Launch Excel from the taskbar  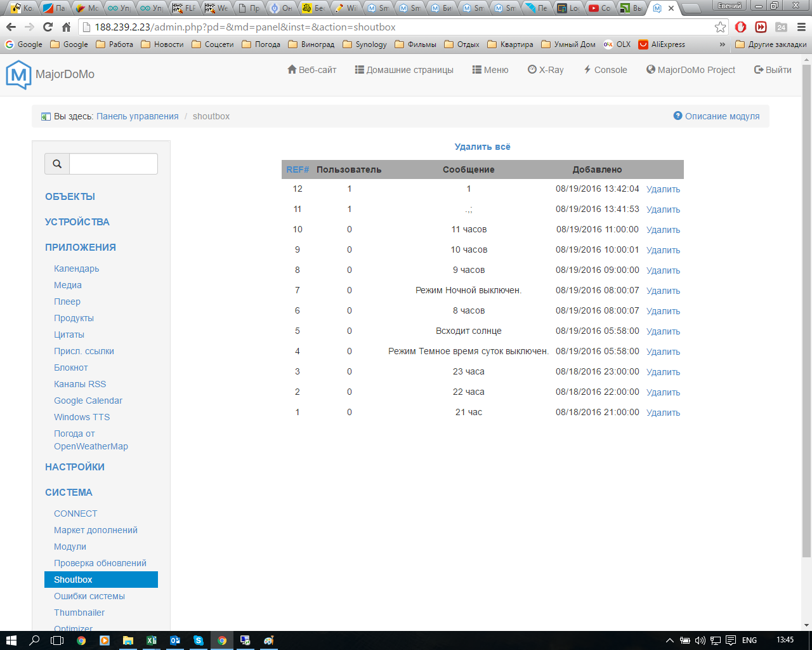click(151, 640)
